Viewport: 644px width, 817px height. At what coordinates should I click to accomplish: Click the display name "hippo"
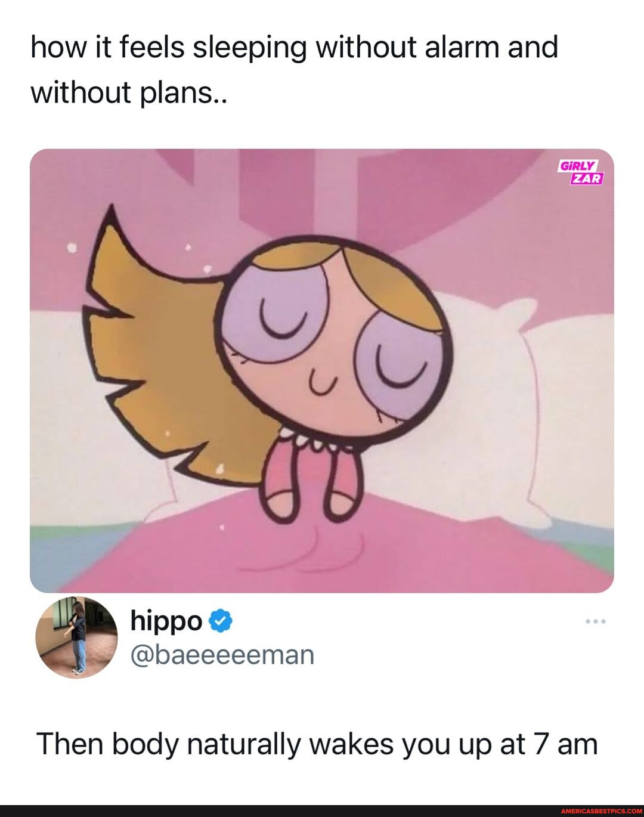click(x=166, y=621)
